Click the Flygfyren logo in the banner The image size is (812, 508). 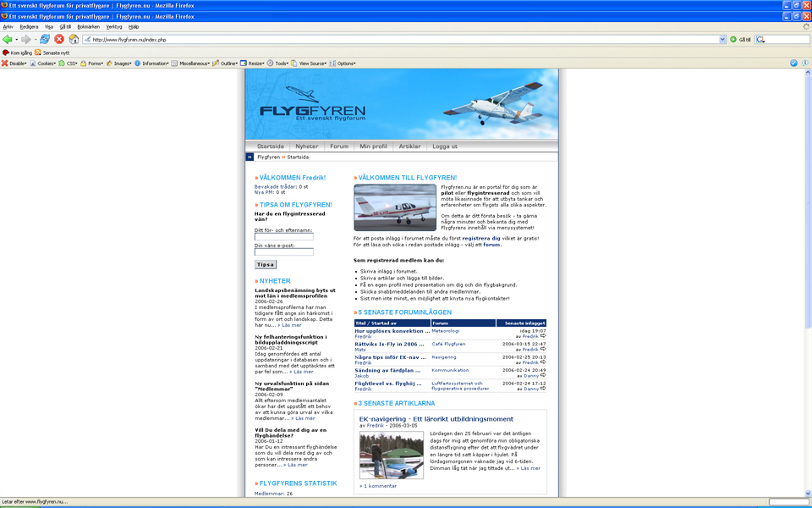[312, 104]
